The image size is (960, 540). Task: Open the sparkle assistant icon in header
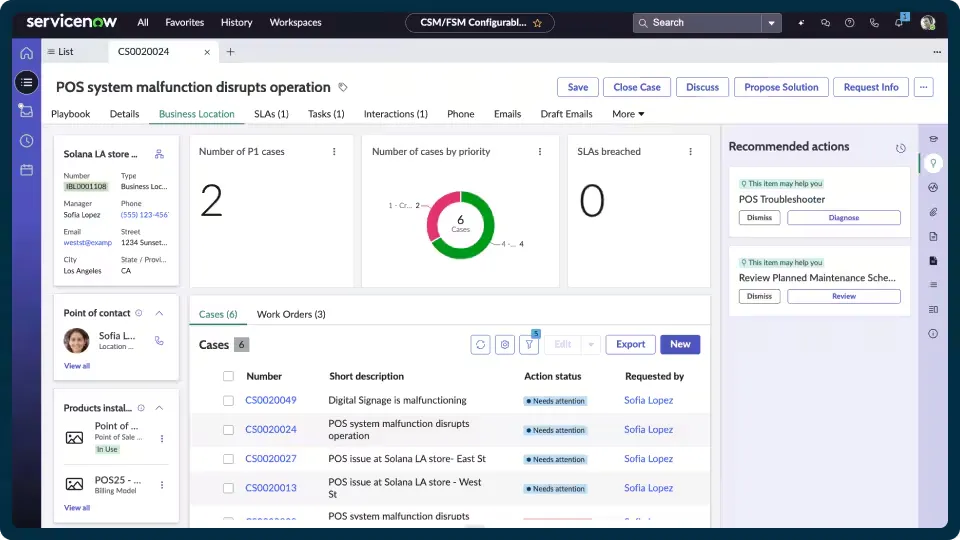click(801, 23)
